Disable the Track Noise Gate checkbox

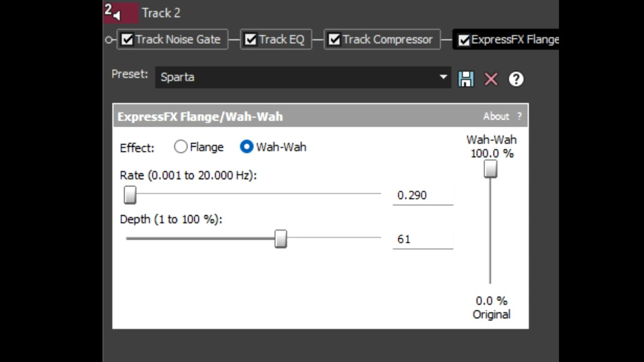(127, 40)
